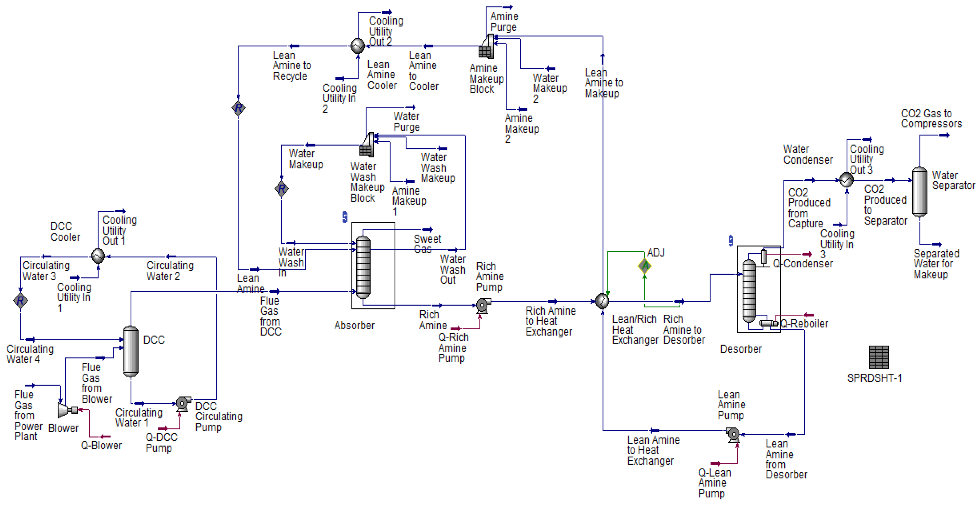This screenshot has height=505, width=980.
Task: Click the Water Condenser cooler icon
Action: pyautogui.click(x=847, y=180)
